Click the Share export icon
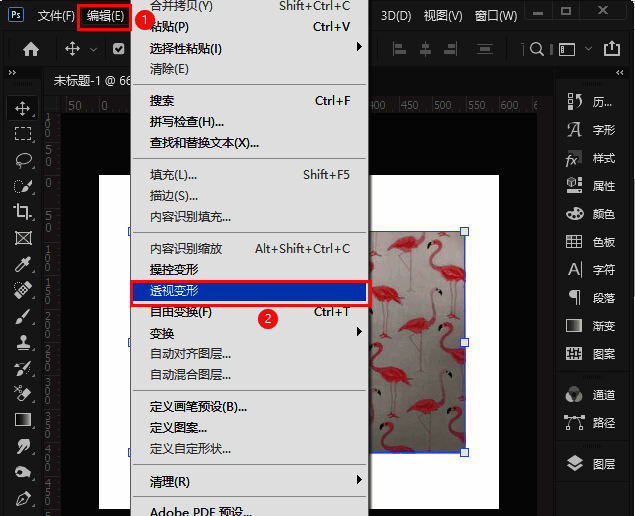The height and width of the screenshot is (516, 635). click(x=612, y=49)
